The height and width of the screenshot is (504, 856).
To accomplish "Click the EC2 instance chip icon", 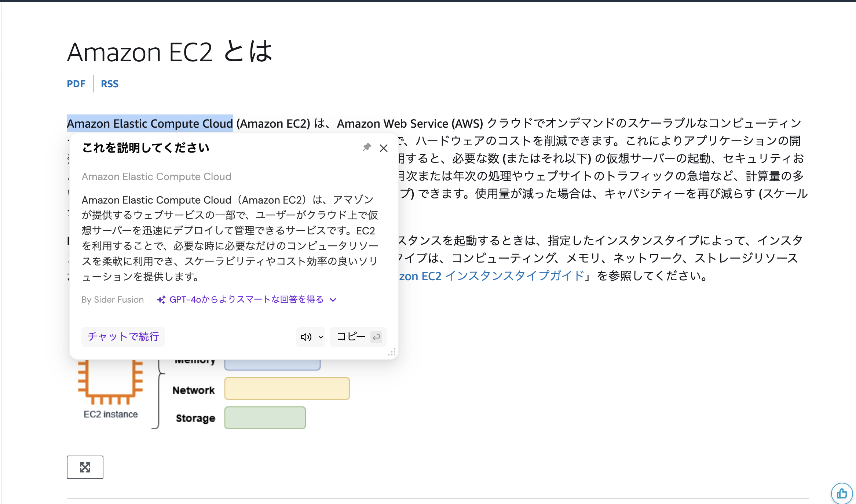I will [110, 383].
